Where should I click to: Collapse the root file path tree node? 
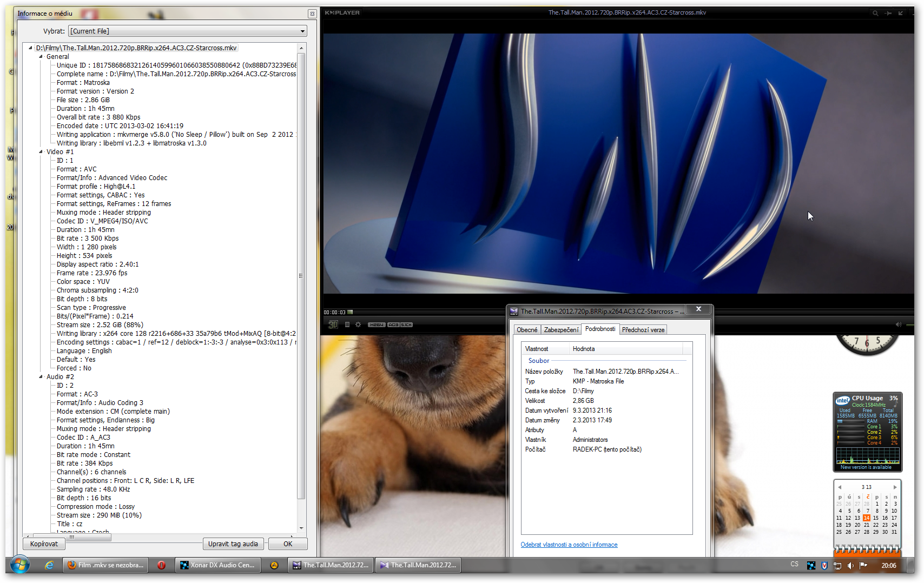(31, 48)
